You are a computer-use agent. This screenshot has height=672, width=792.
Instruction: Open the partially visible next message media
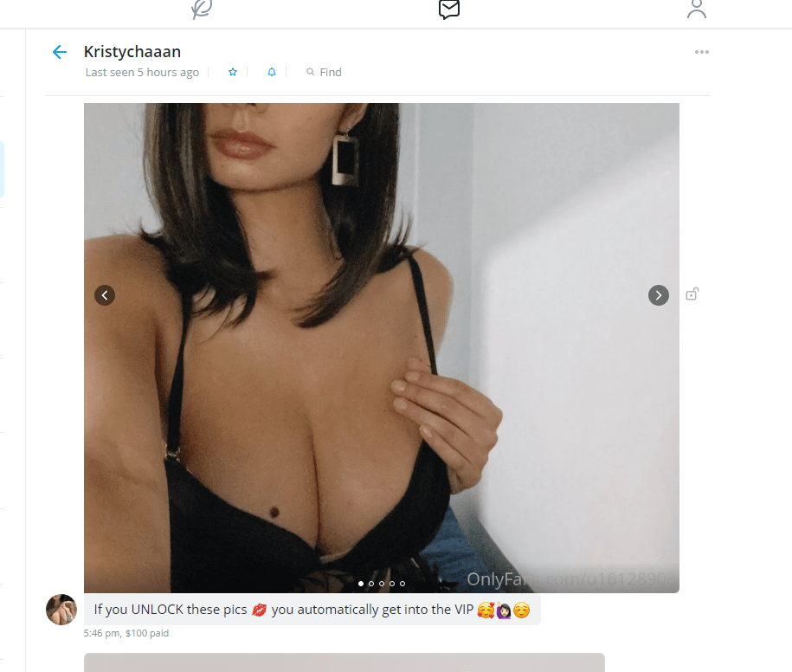(x=344, y=662)
